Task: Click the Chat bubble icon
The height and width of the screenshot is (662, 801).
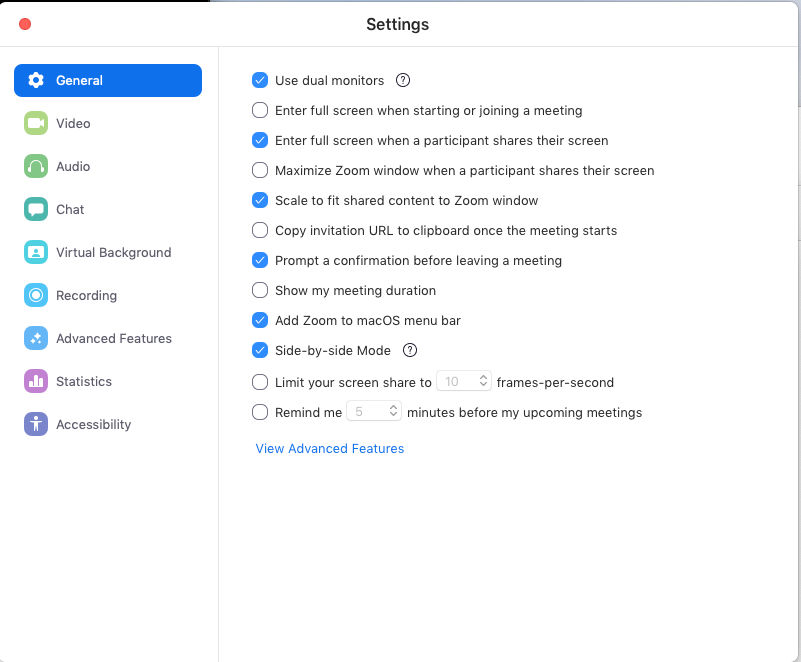Action: pos(36,210)
